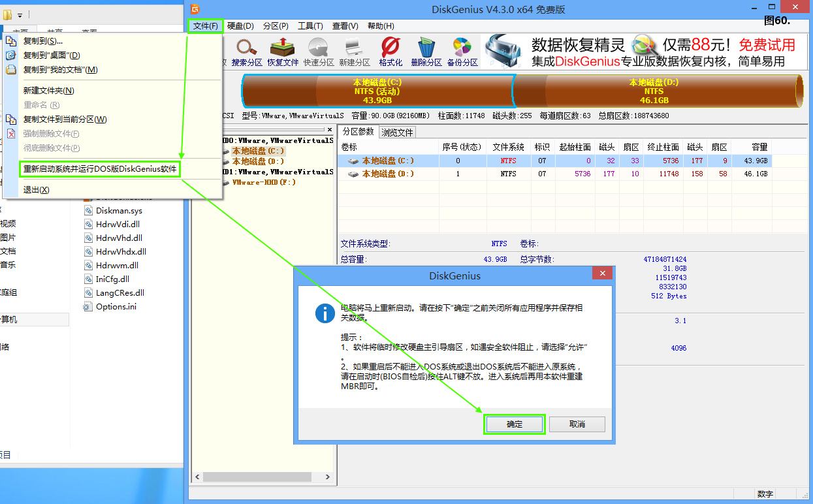
Task: Open the 硬盘(D) menu
Action: 240,26
